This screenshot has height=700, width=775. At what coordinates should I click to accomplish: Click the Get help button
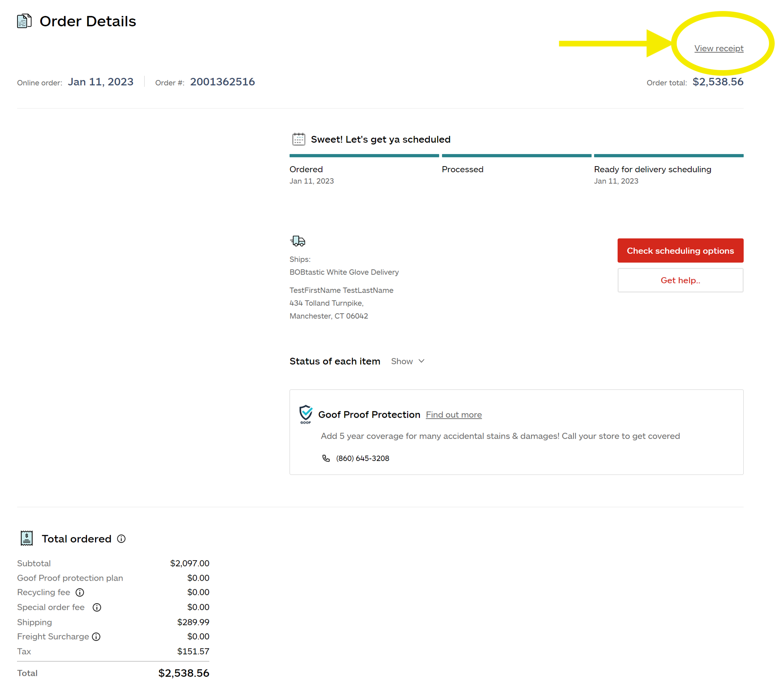(x=681, y=280)
